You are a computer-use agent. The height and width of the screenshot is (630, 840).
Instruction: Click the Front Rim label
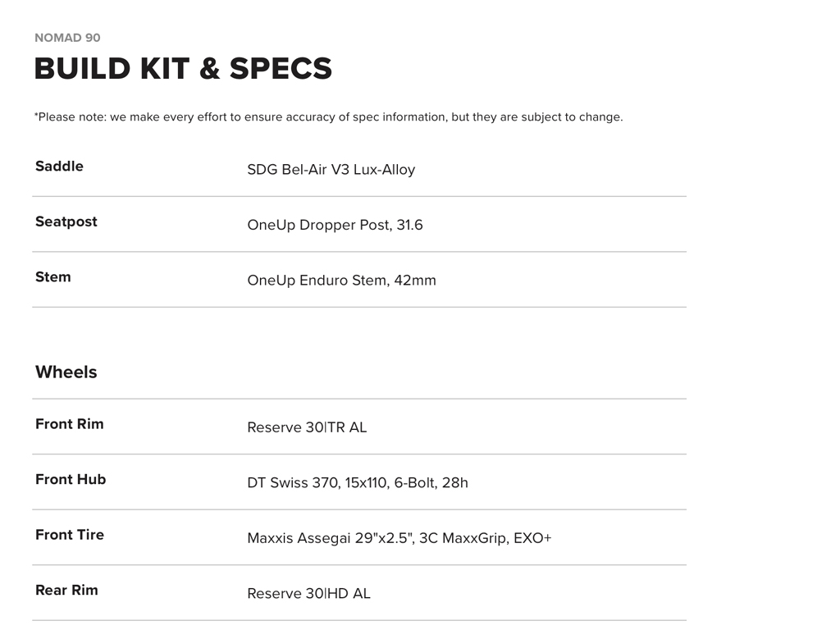[x=69, y=424]
